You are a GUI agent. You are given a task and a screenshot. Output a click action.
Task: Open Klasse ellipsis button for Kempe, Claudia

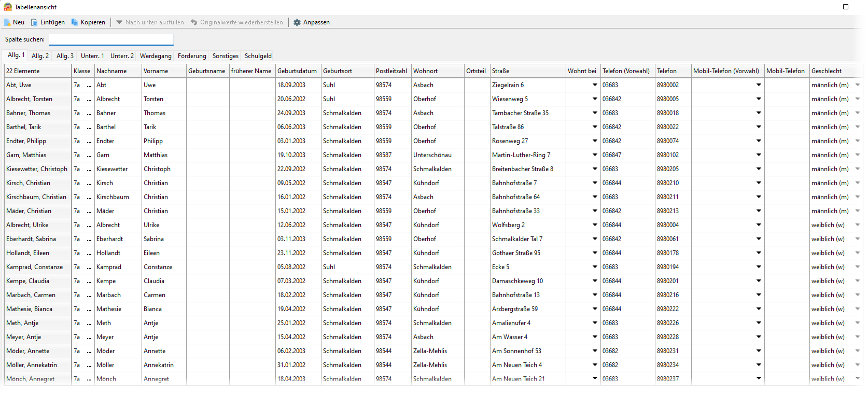click(89, 281)
